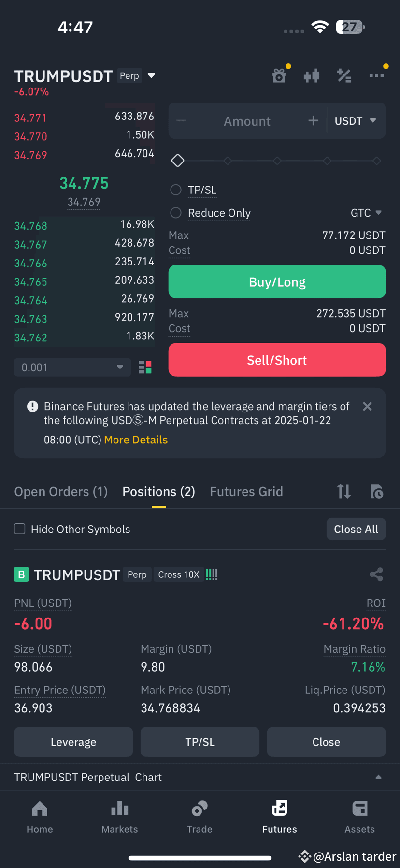Open the three-dot more options menu
The height and width of the screenshot is (868, 400).
pyautogui.click(x=376, y=75)
